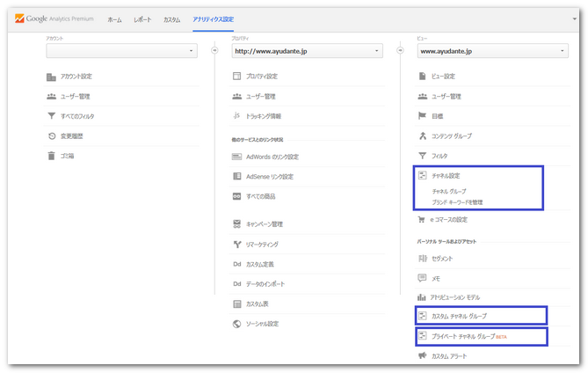Expand リマーケティング
588x373 pixels.
(x=262, y=245)
